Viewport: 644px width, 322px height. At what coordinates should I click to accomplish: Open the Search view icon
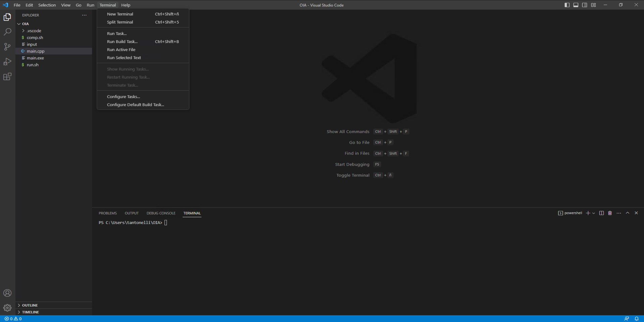coord(7,32)
